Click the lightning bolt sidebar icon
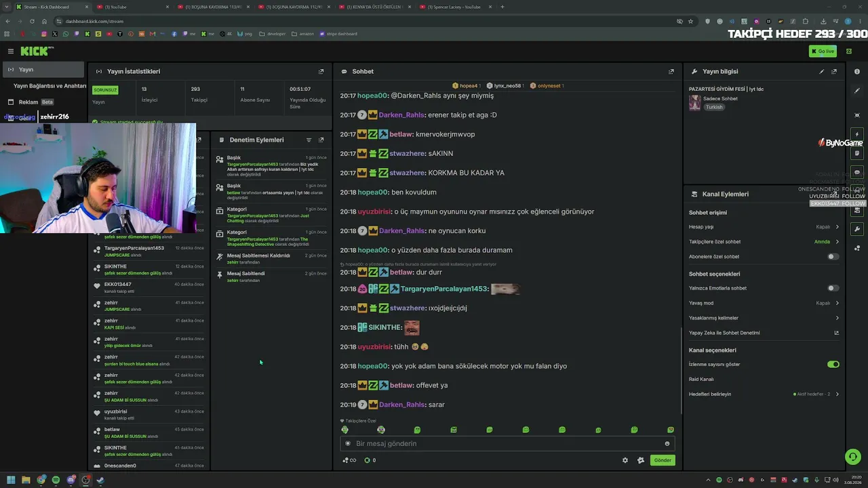The height and width of the screenshot is (488, 868). click(x=857, y=134)
